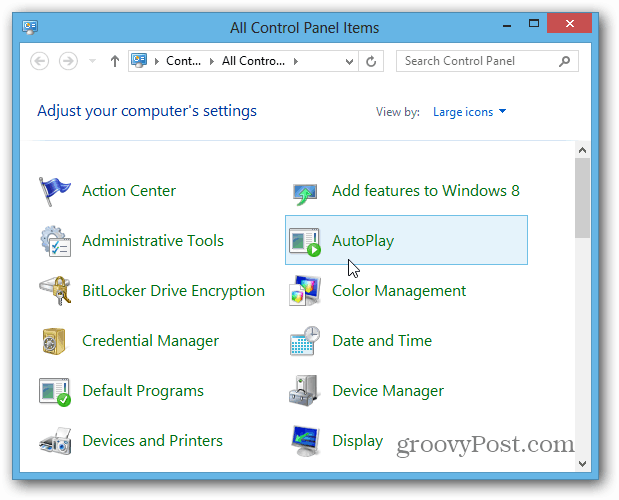Click the Search Control Panel field
Image resolution: width=619 pixels, height=500 pixels.
click(x=487, y=61)
